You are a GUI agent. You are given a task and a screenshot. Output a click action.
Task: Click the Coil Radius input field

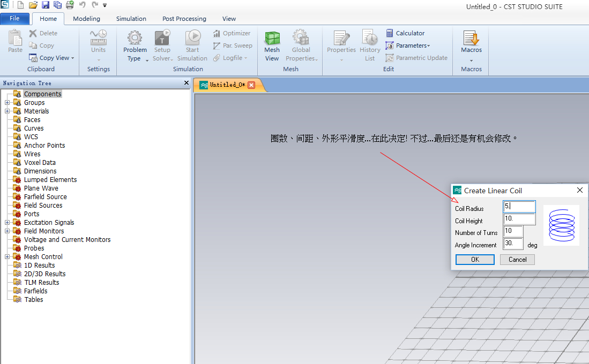(519, 207)
